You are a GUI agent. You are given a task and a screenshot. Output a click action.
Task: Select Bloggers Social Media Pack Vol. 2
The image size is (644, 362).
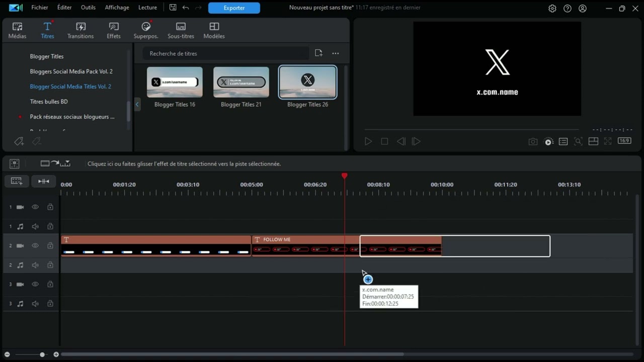71,71
